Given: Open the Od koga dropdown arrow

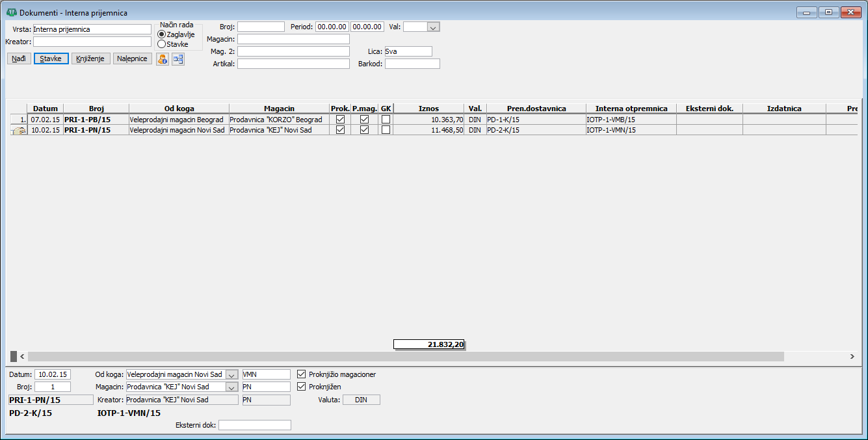Looking at the screenshot, I should point(232,374).
